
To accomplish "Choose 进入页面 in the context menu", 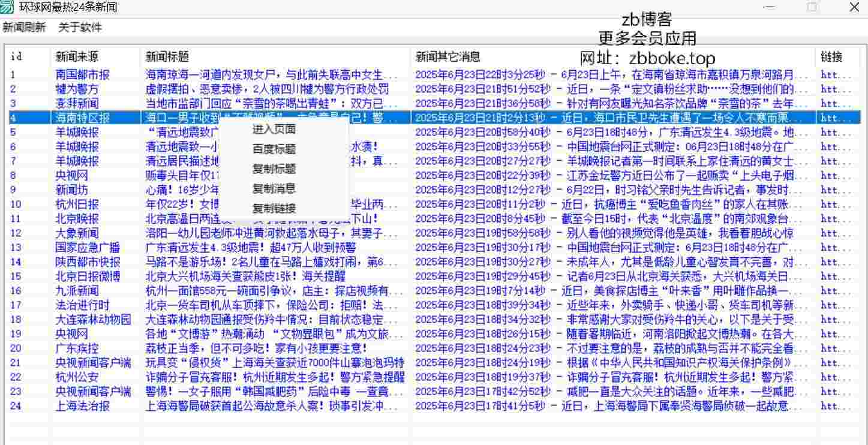I will pos(274,129).
